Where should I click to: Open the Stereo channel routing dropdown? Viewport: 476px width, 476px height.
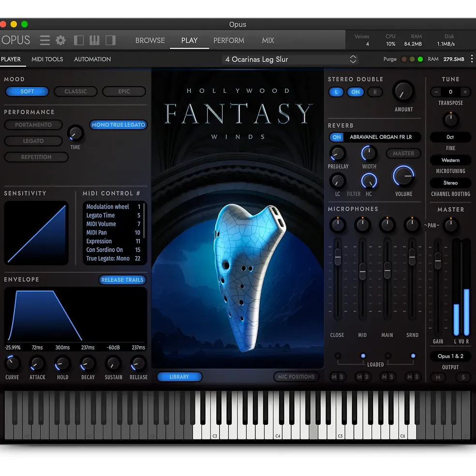(x=450, y=183)
